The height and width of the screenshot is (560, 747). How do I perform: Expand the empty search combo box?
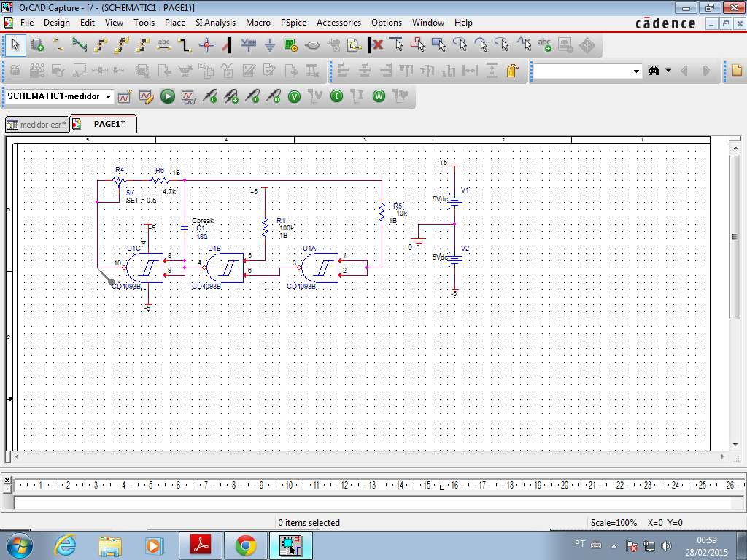point(636,71)
